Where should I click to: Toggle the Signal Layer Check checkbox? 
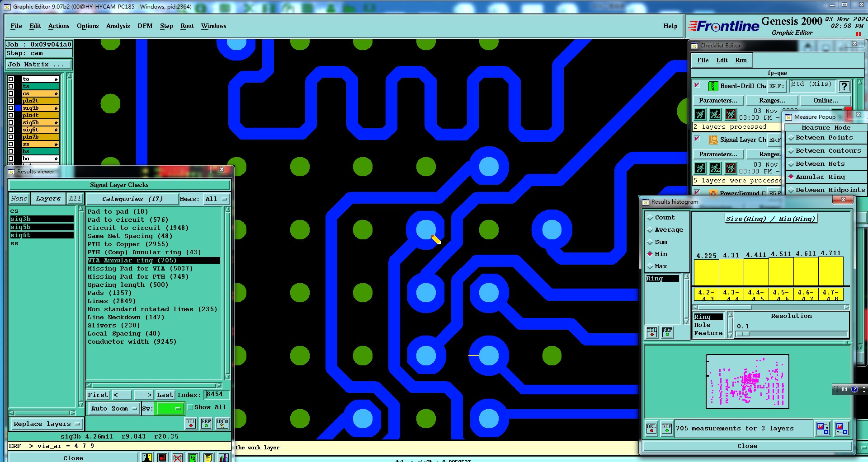[x=697, y=139]
